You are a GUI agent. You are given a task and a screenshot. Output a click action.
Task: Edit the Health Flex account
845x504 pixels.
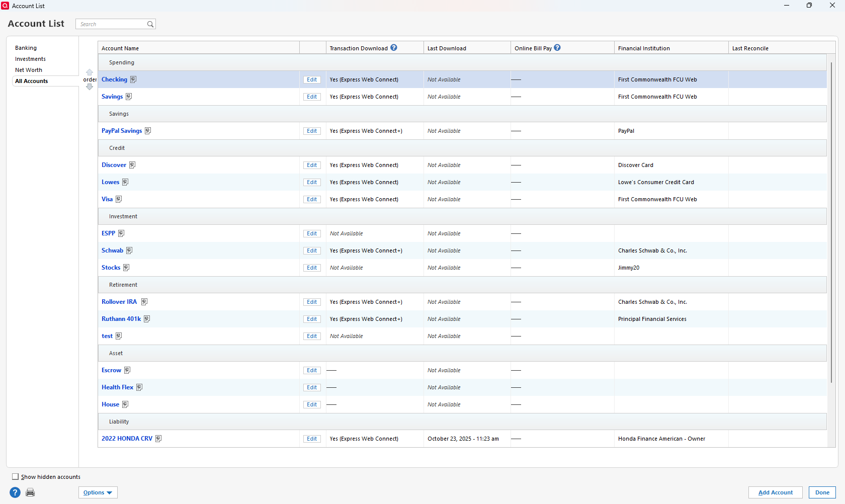click(x=312, y=387)
